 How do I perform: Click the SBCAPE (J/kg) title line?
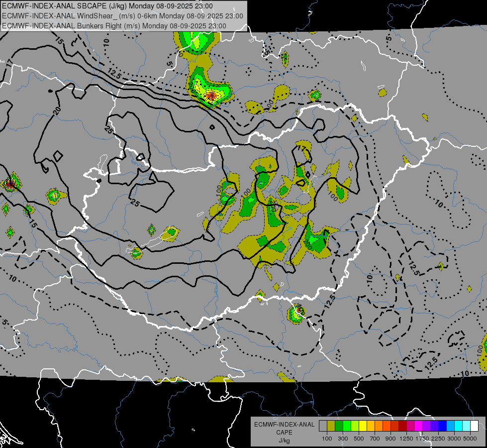[107, 6]
